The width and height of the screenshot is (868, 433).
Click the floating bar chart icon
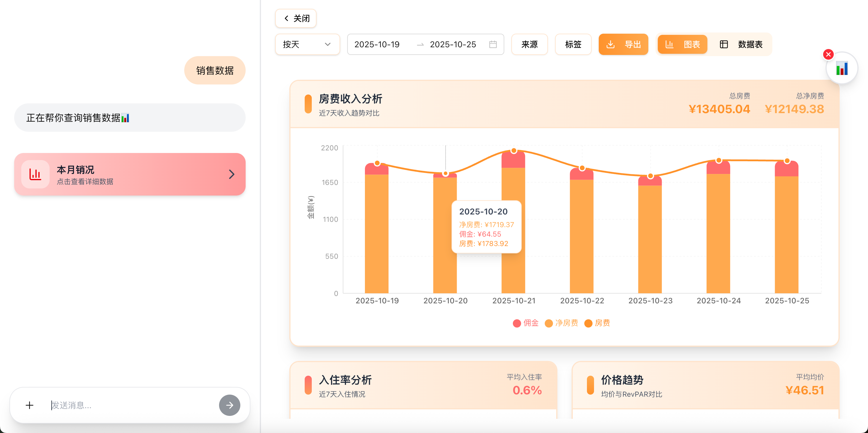click(x=841, y=69)
